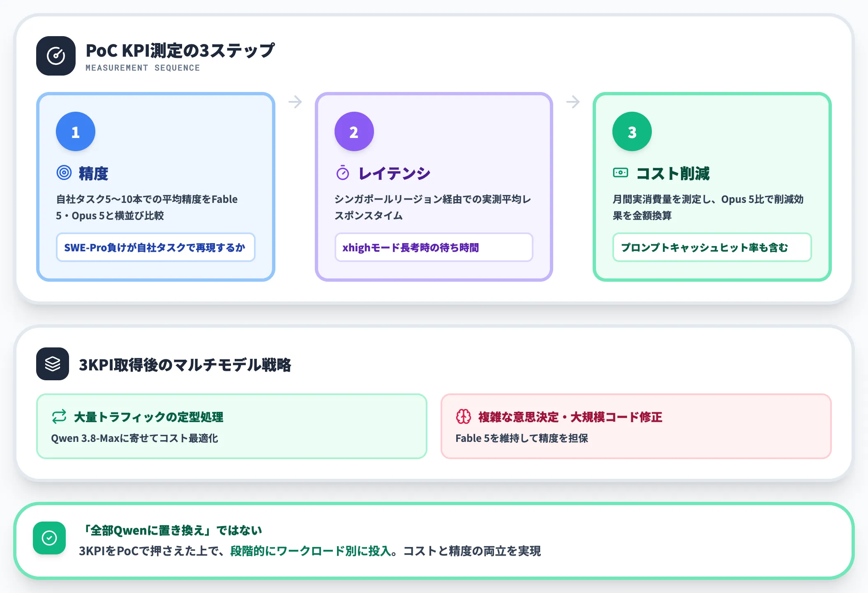Click the stacked layers icon beside マルチモデル戦略
868x593 pixels.
tap(53, 364)
